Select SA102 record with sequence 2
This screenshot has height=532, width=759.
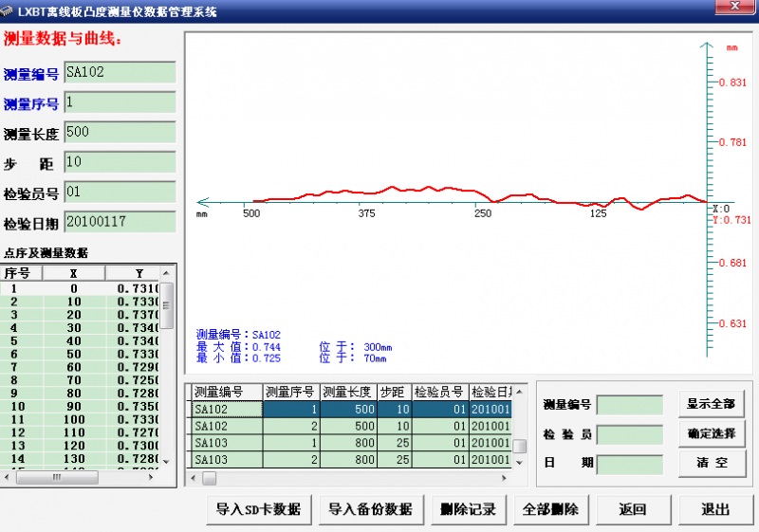[351, 426]
